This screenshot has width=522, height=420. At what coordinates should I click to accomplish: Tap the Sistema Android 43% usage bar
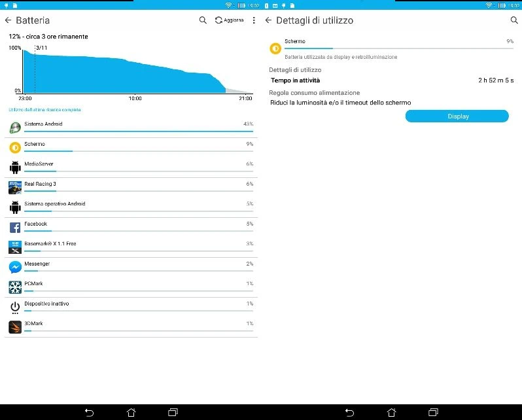point(139,131)
